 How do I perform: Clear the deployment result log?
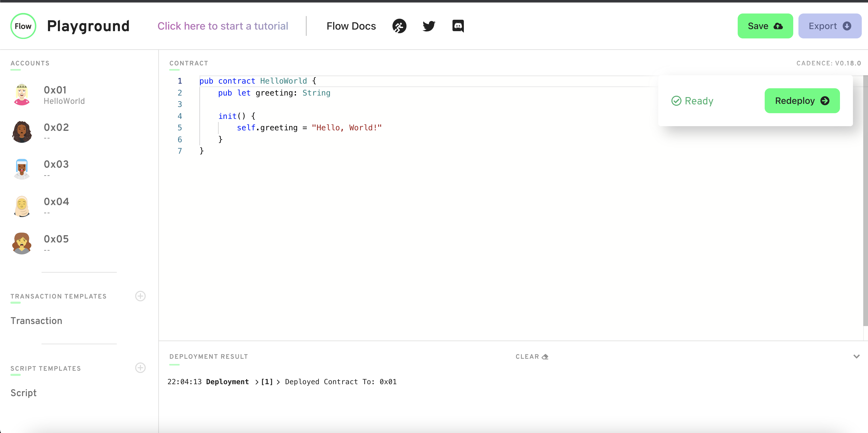pyautogui.click(x=532, y=356)
